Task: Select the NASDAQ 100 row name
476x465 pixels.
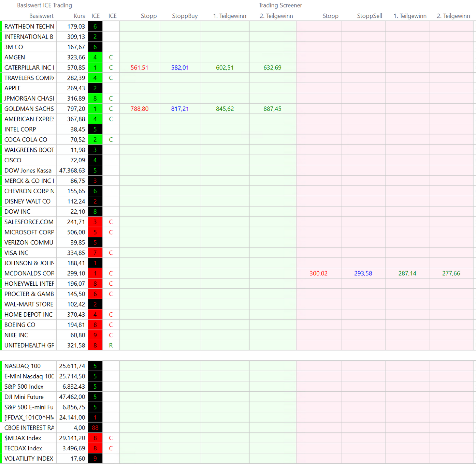Action: (x=23, y=366)
